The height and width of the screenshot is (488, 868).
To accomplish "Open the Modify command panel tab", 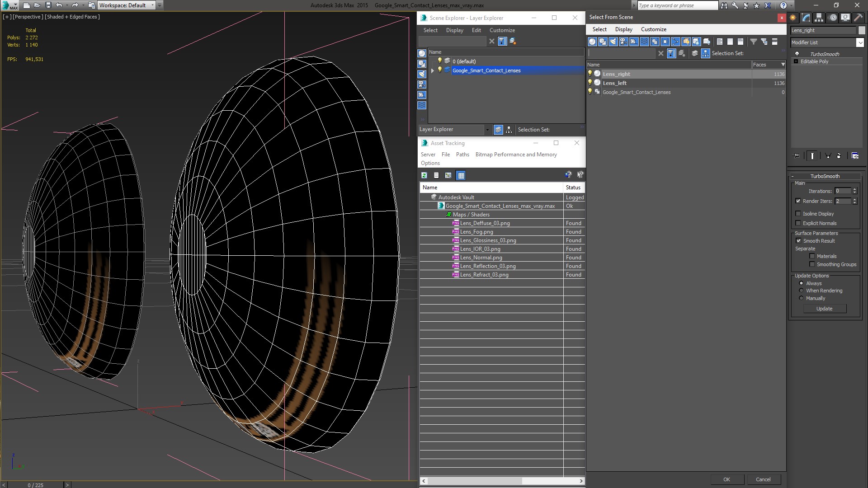I will tap(806, 18).
